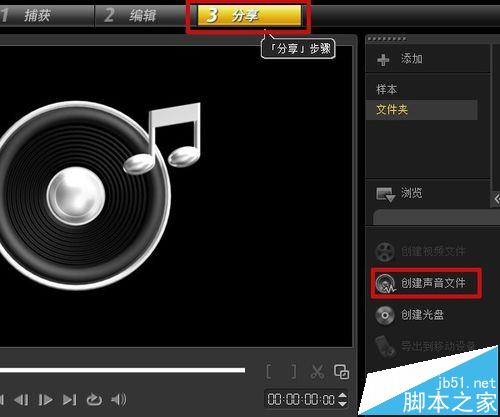Click the film reel icon for 创建视频文件
500x417 pixels.
(385, 252)
